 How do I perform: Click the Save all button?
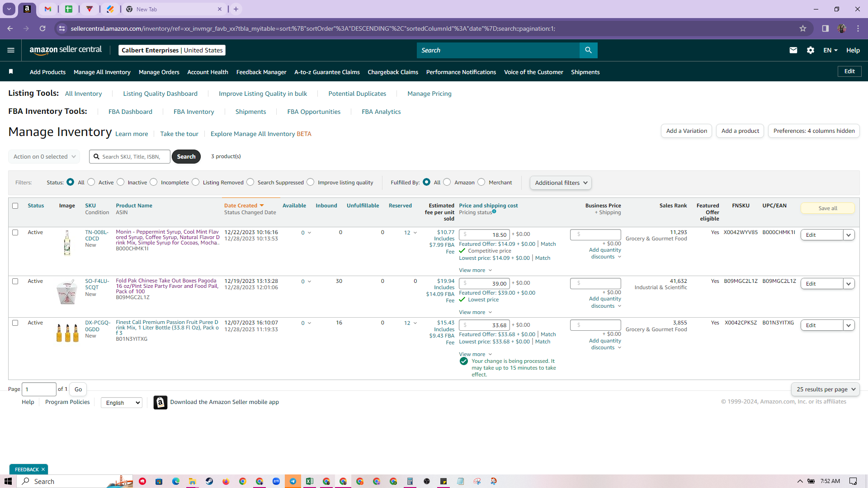point(828,208)
